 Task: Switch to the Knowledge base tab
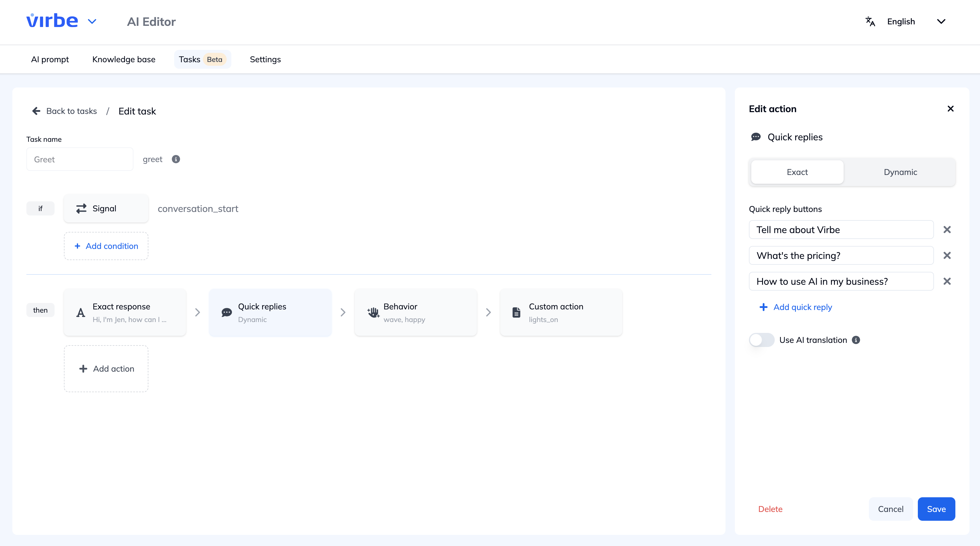pos(124,59)
